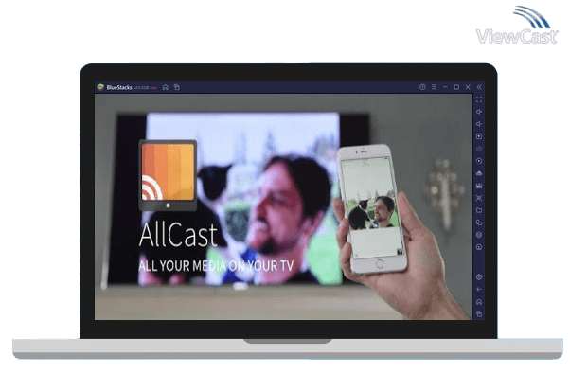The height and width of the screenshot is (392, 570).
Task: Collapse the sidebar with the double-arrow icon
Action: (479, 87)
